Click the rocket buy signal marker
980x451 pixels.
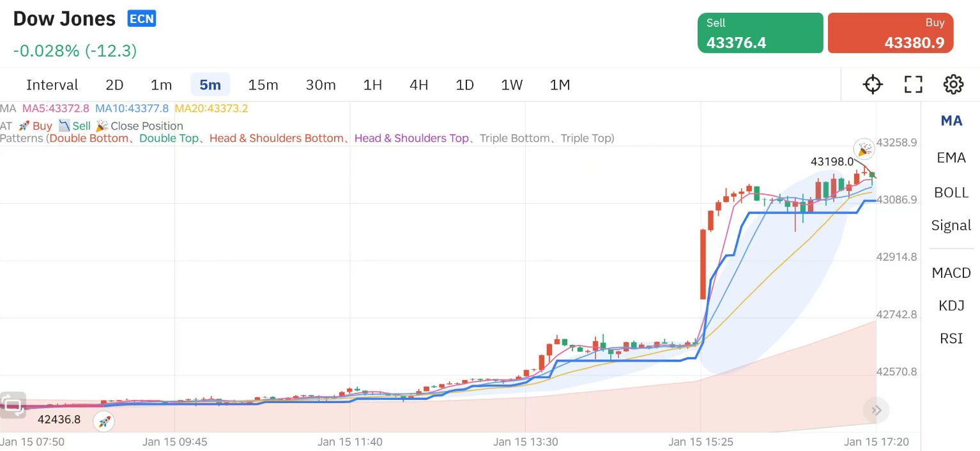tap(104, 421)
